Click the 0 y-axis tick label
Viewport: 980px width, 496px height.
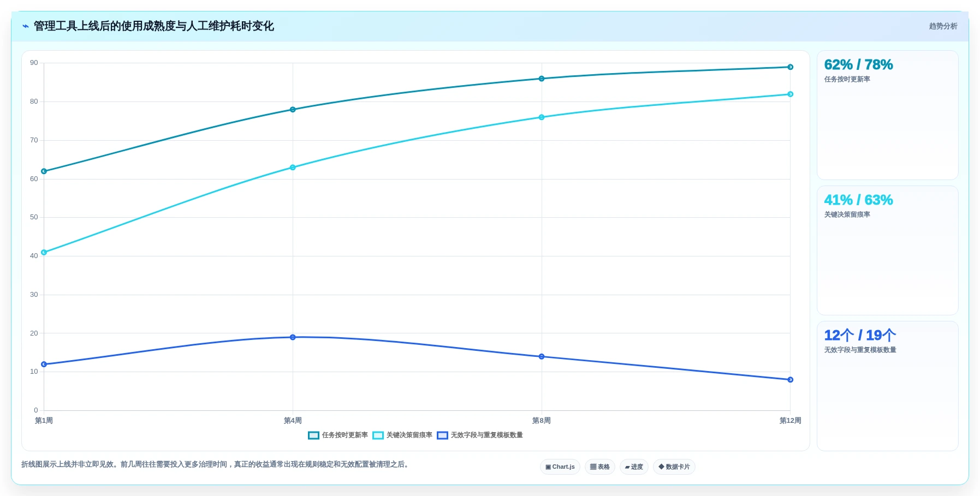tap(36, 410)
